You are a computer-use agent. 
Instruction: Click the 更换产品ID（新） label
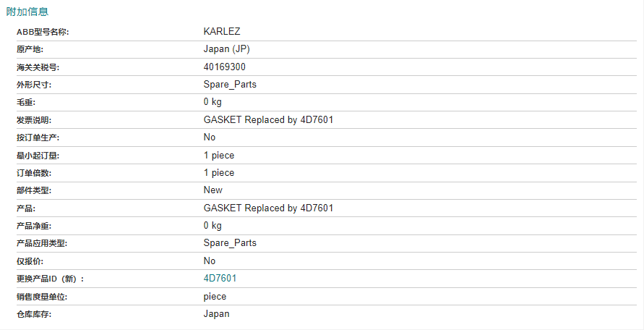(50, 279)
